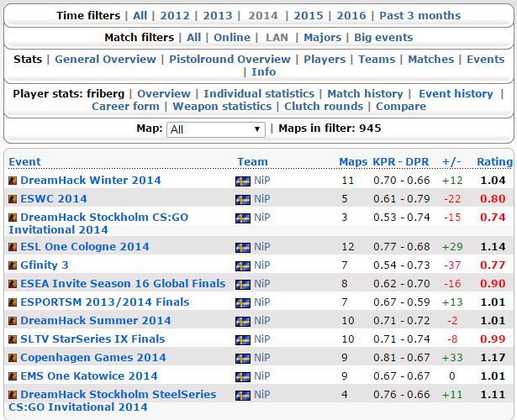Click the game icon next to EMS One Katowice
The height and width of the screenshot is (420, 517).
point(13,375)
